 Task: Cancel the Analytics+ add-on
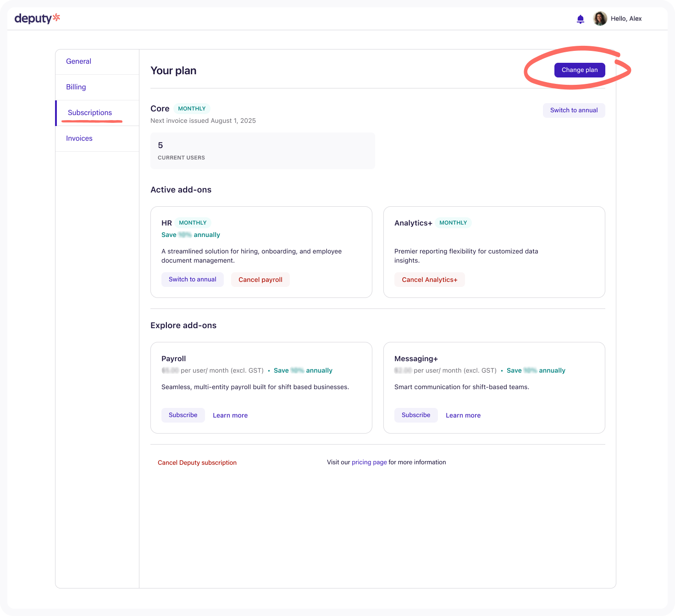coord(429,280)
